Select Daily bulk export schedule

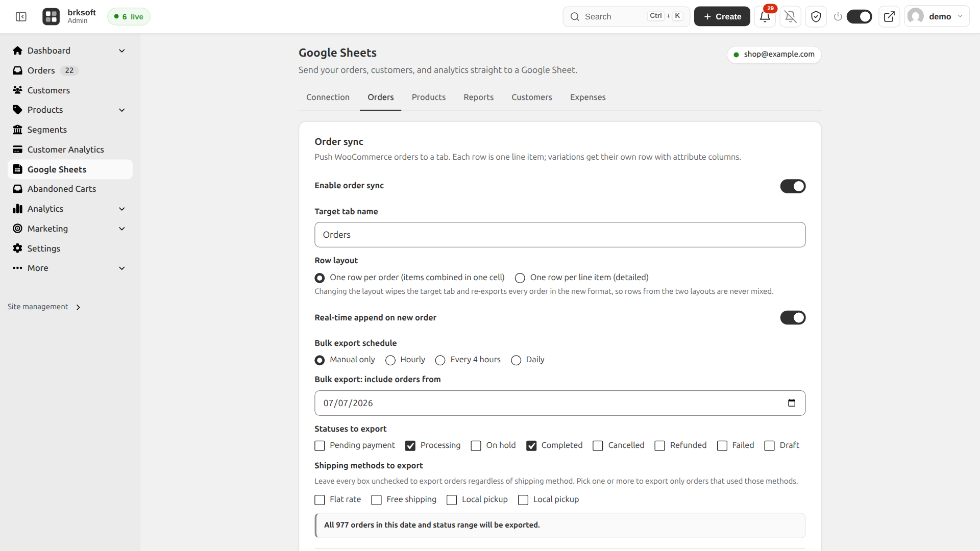tap(516, 360)
